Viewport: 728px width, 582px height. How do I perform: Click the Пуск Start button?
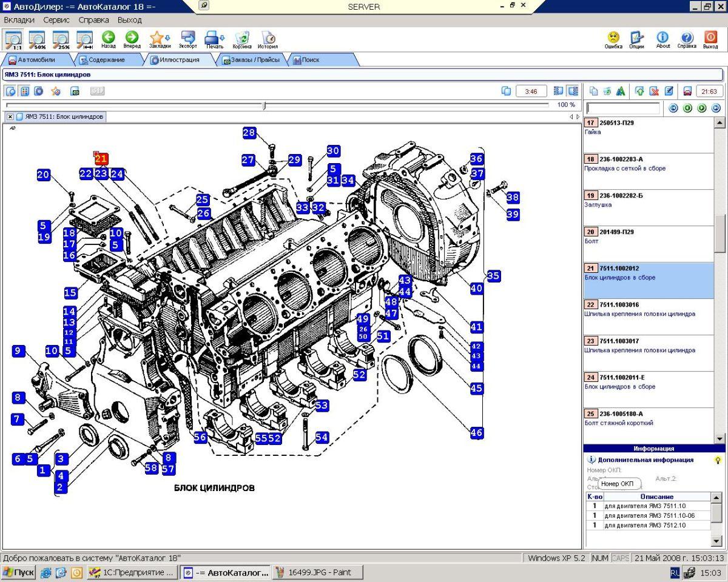[x=19, y=572]
